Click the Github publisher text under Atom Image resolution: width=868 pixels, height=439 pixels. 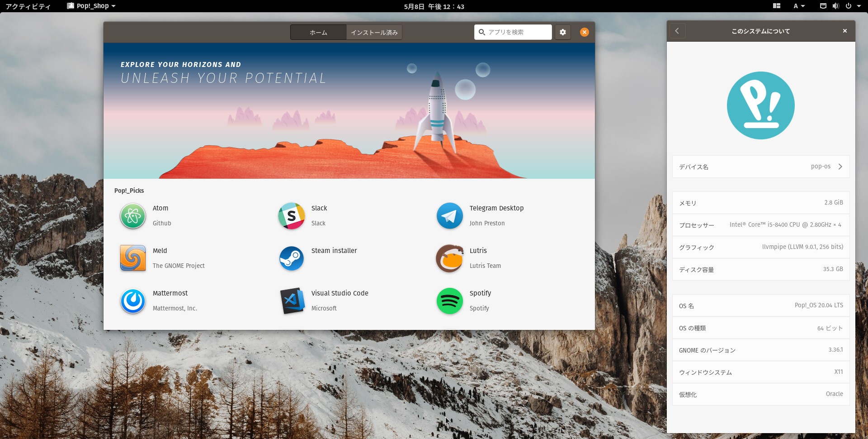pyautogui.click(x=162, y=223)
